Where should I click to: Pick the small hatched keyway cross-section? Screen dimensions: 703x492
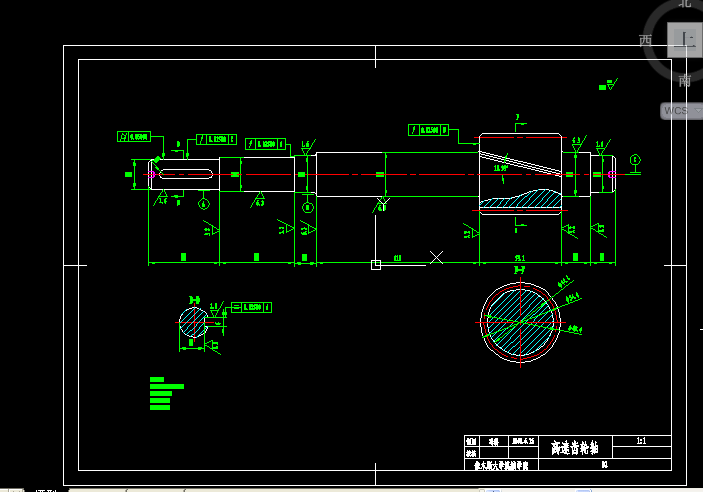pyautogui.click(x=193, y=322)
